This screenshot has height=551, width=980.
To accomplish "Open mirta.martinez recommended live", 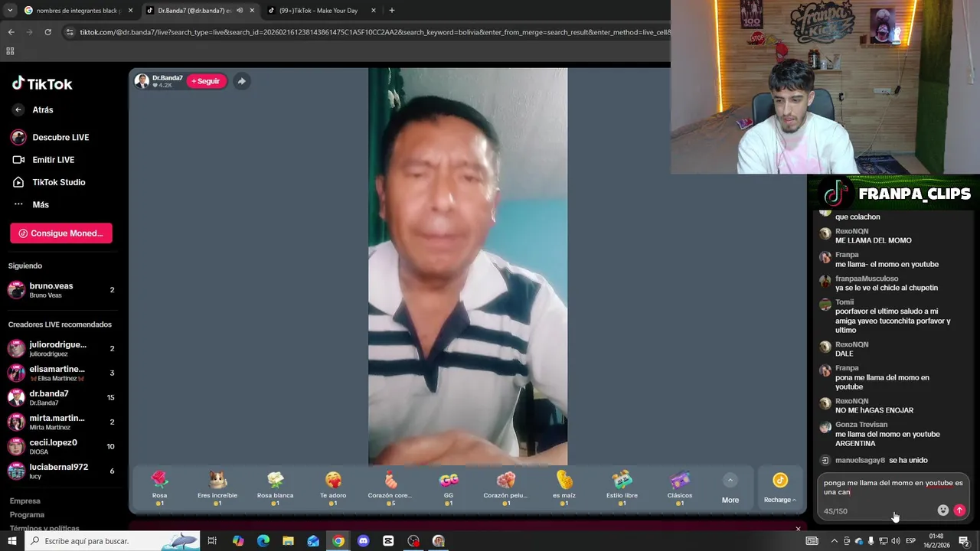I will [61, 422].
